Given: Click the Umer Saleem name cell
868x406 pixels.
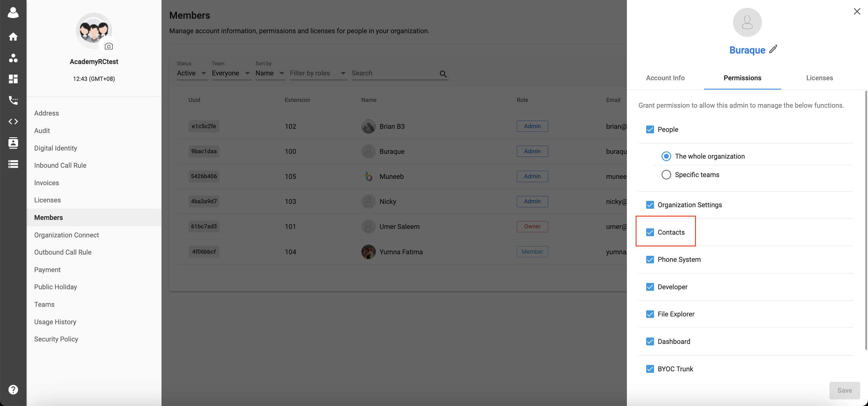Looking at the screenshot, I should click(399, 227).
